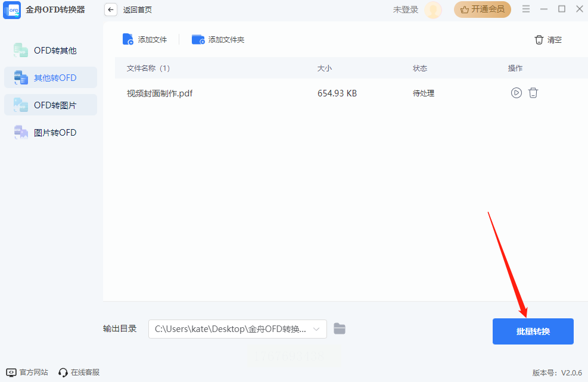Click the 添加文件夹 text
Viewport: 588px width, 382px height.
point(226,40)
